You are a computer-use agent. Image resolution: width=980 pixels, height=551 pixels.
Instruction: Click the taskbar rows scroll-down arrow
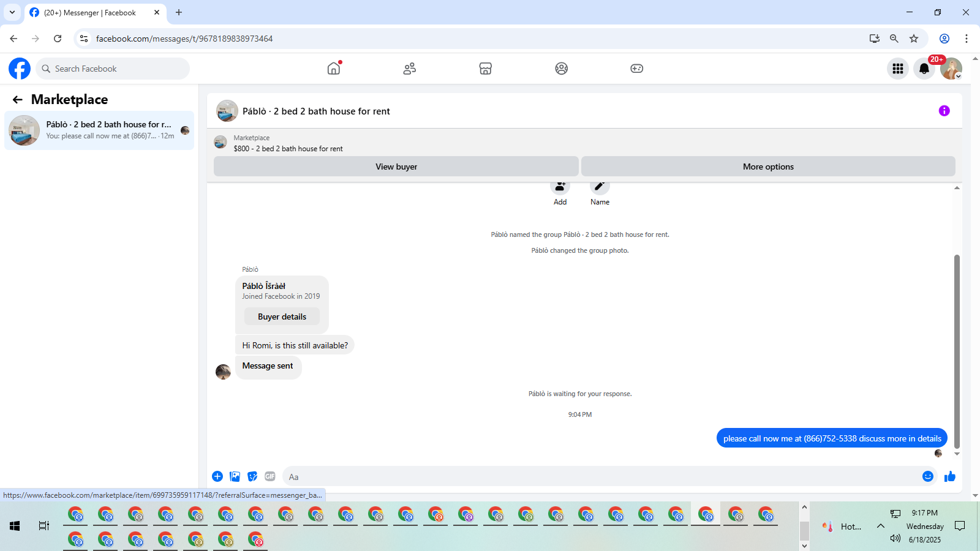pyautogui.click(x=804, y=545)
